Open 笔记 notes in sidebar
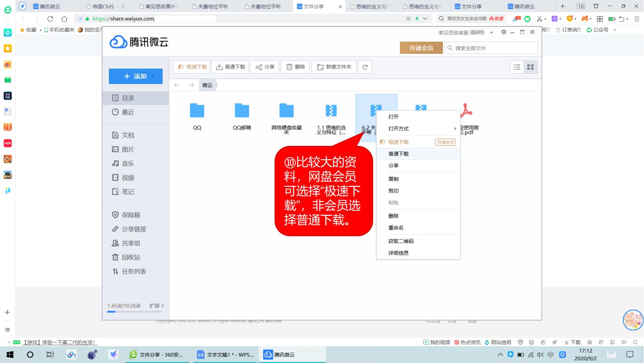Viewport: 644px width, 363px height. pyautogui.click(x=135, y=191)
